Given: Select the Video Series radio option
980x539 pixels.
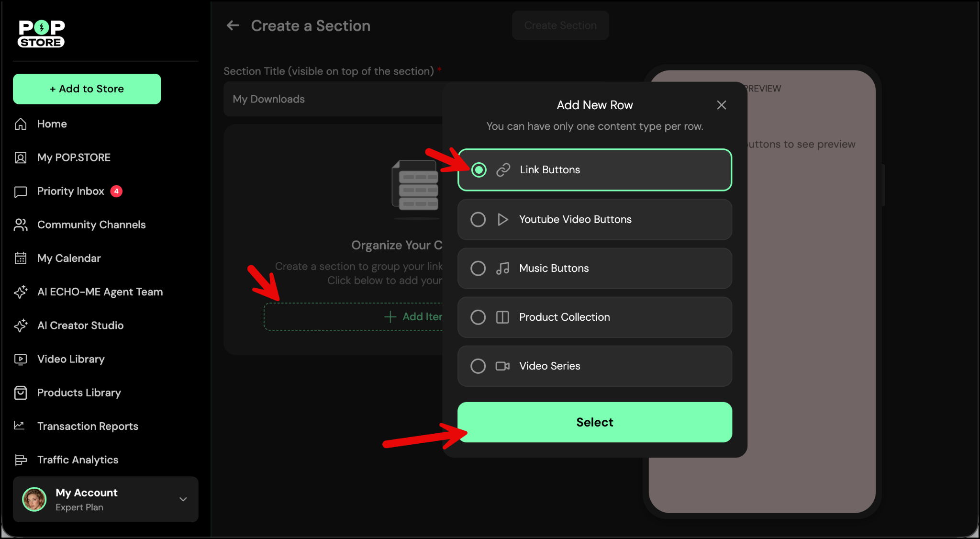Looking at the screenshot, I should point(478,366).
